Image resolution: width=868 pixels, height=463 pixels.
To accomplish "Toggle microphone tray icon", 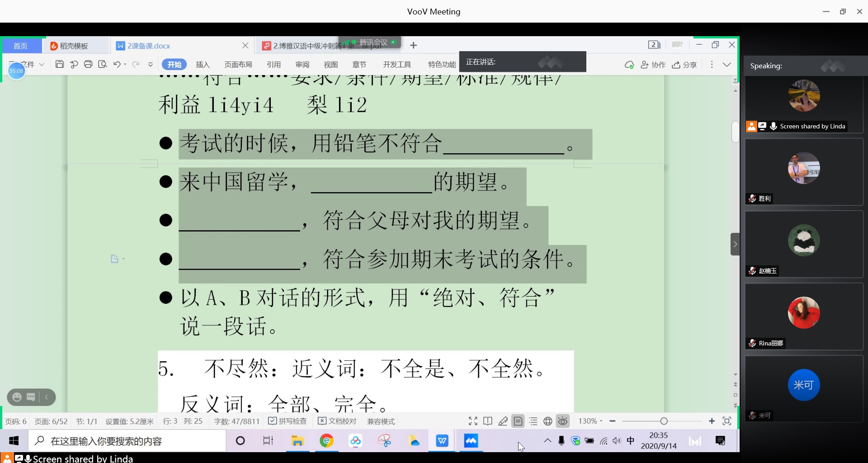I will pyautogui.click(x=561, y=441).
